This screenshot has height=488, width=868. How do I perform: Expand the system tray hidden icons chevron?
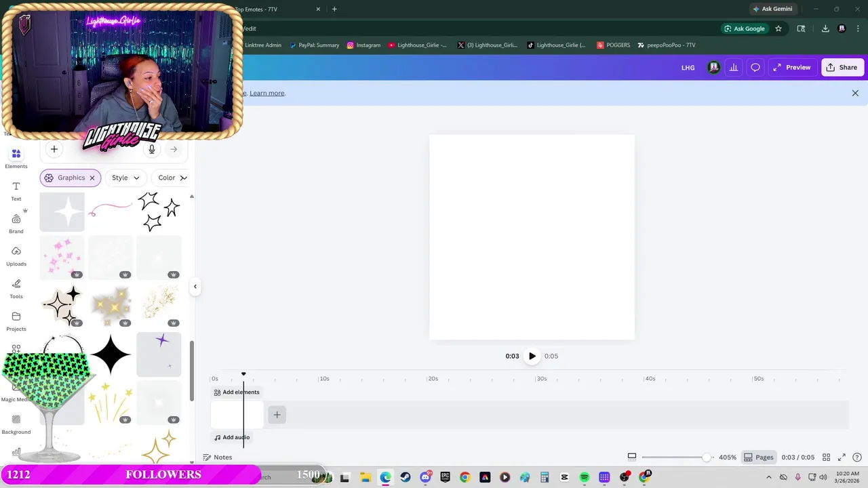click(769, 477)
